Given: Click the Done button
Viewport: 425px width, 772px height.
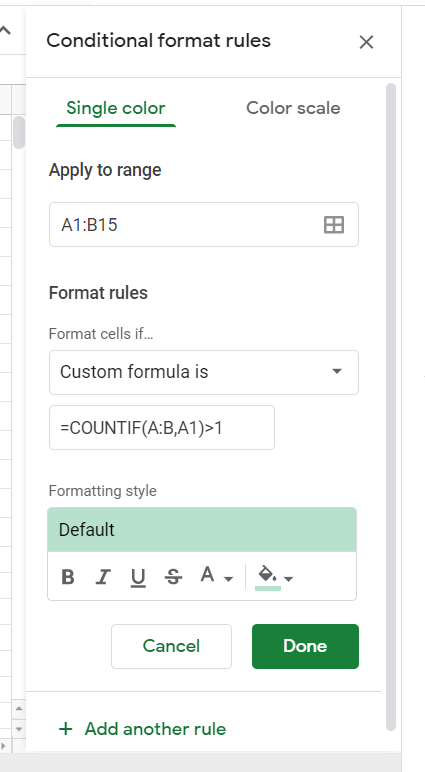Looking at the screenshot, I should pos(305,646).
